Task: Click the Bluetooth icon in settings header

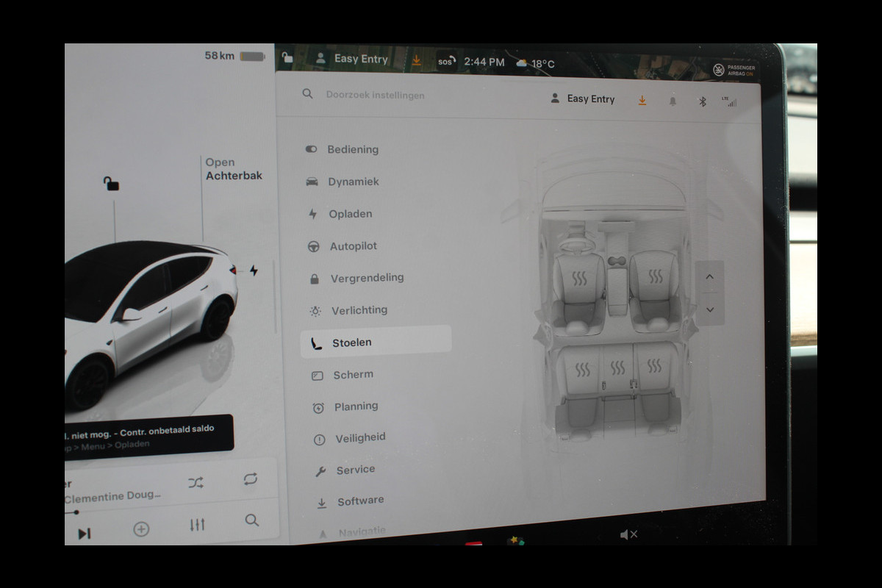Action: pyautogui.click(x=702, y=101)
